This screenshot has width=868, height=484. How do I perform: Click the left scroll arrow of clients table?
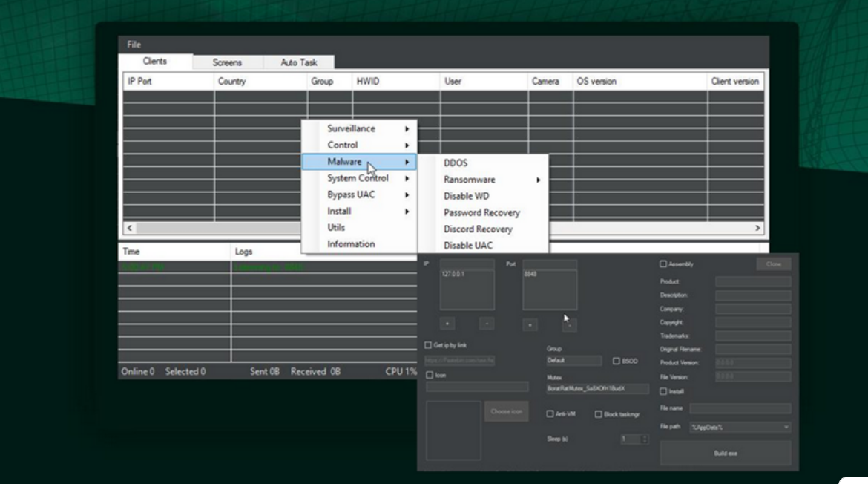coord(130,229)
